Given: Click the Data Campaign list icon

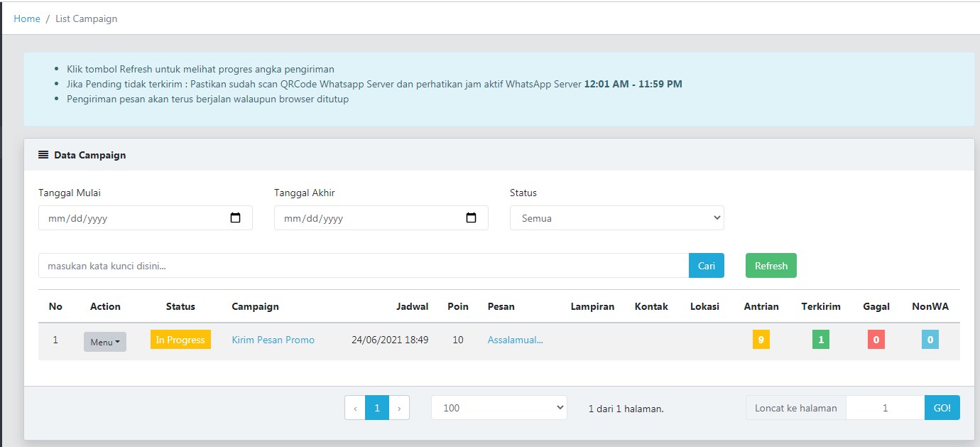Looking at the screenshot, I should [x=43, y=155].
